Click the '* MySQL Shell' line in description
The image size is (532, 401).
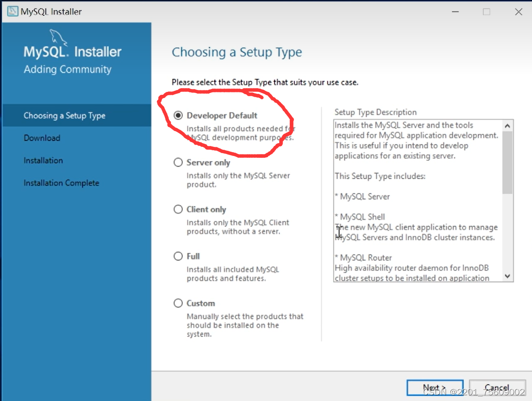click(x=359, y=217)
